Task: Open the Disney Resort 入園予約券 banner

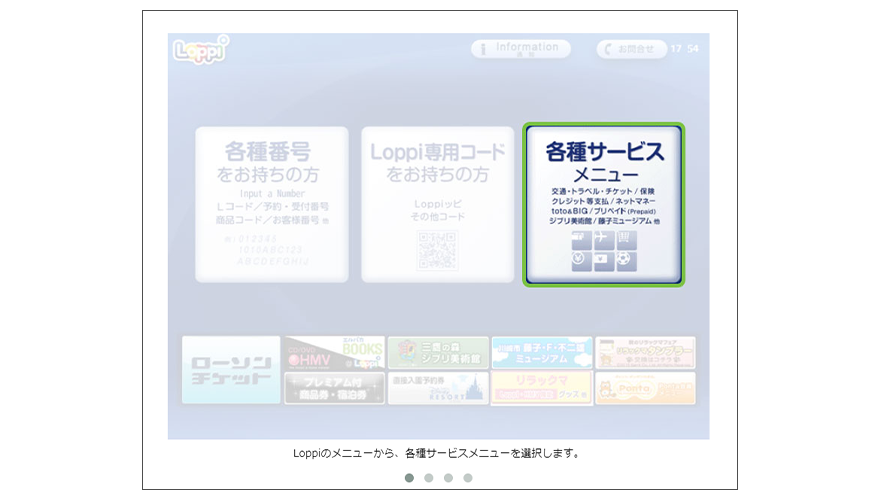Action: click(x=438, y=388)
